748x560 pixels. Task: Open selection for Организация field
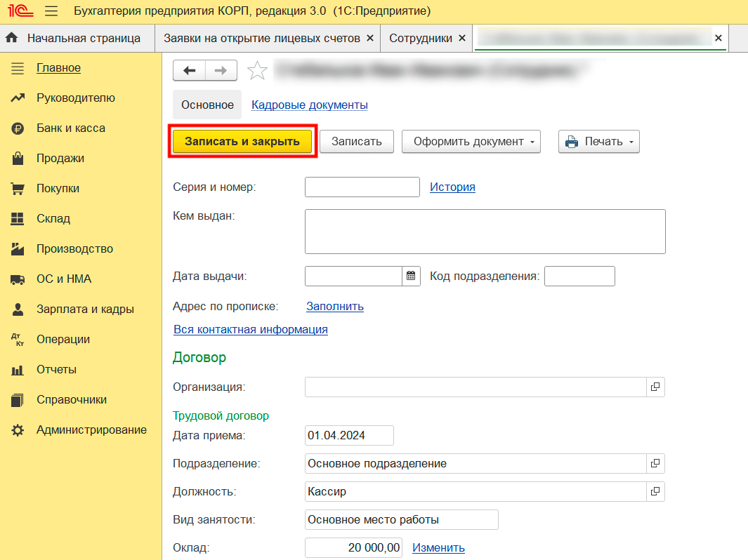655,387
